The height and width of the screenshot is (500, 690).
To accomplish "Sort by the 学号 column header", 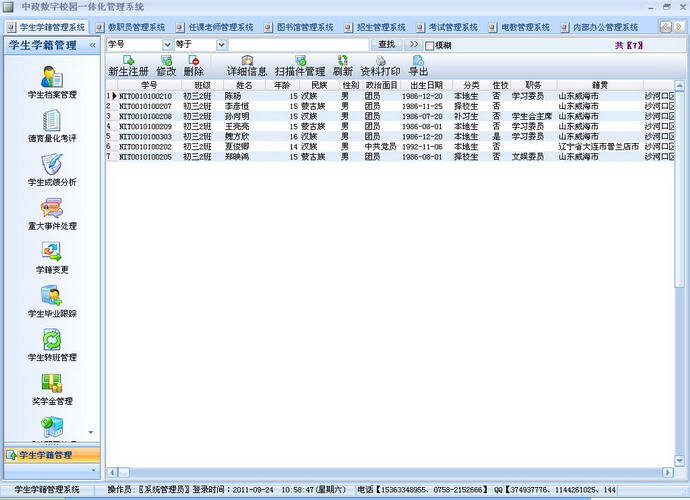I will [x=149, y=85].
